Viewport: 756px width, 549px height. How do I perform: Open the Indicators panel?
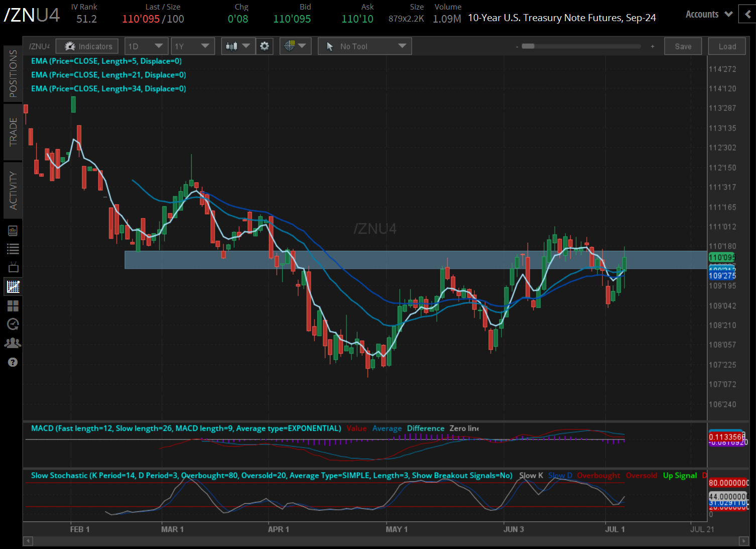pyautogui.click(x=87, y=46)
